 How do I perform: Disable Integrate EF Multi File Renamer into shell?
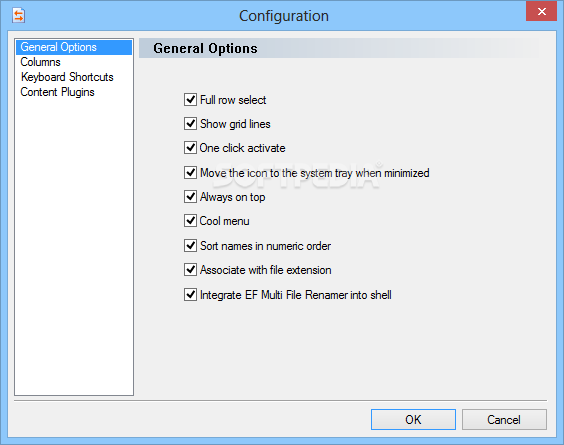pos(190,295)
